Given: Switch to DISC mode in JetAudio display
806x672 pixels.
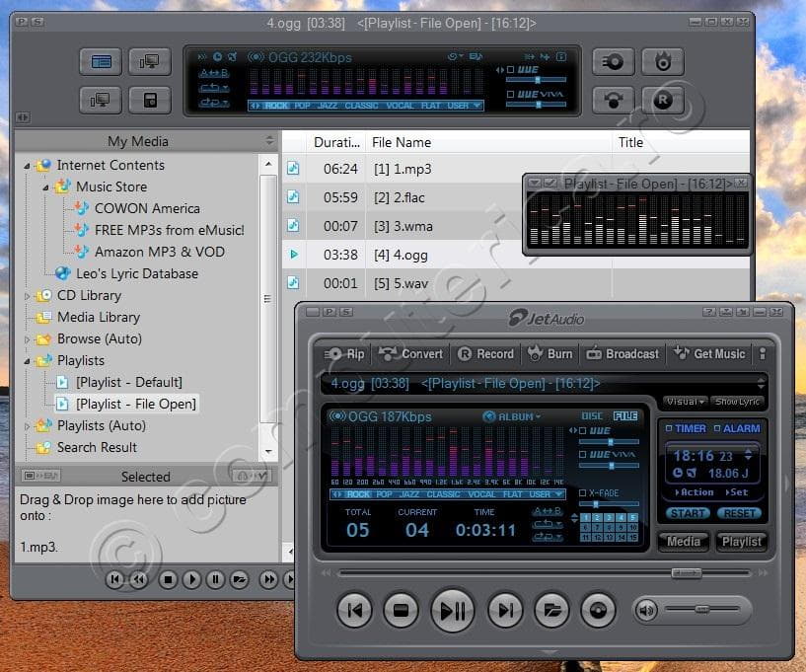Looking at the screenshot, I should point(592,416).
